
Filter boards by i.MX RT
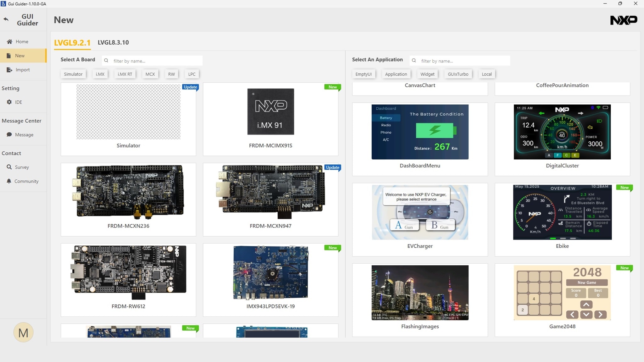tap(125, 74)
